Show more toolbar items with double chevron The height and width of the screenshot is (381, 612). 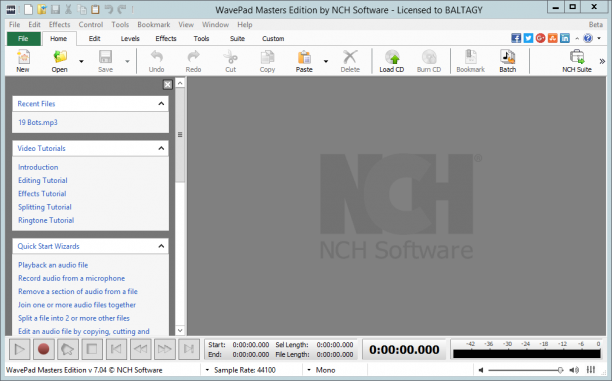tap(602, 61)
